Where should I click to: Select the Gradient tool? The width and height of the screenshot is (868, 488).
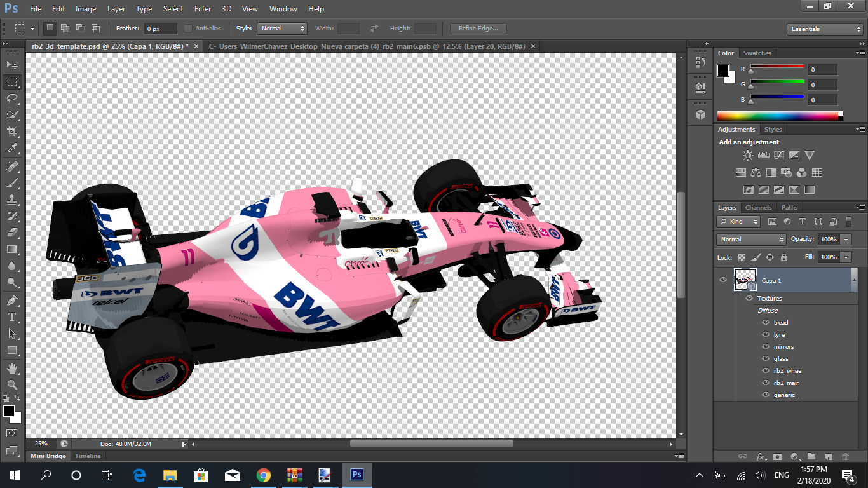coord(12,249)
